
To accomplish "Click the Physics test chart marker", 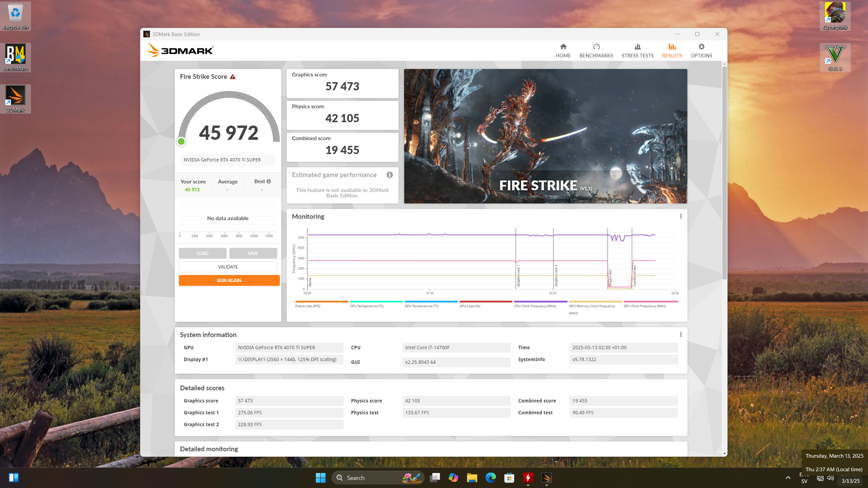I will click(x=610, y=278).
